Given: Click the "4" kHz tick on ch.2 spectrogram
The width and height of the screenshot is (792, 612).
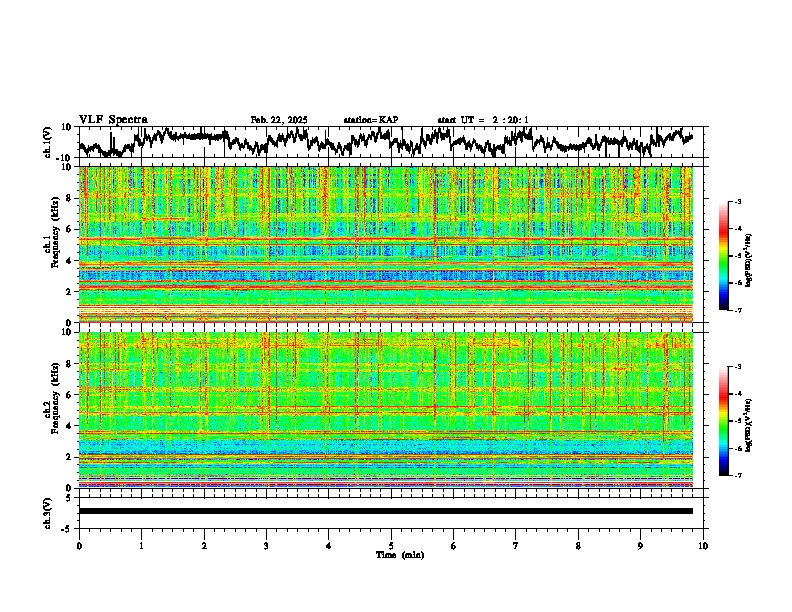Looking at the screenshot, I should (x=70, y=426).
